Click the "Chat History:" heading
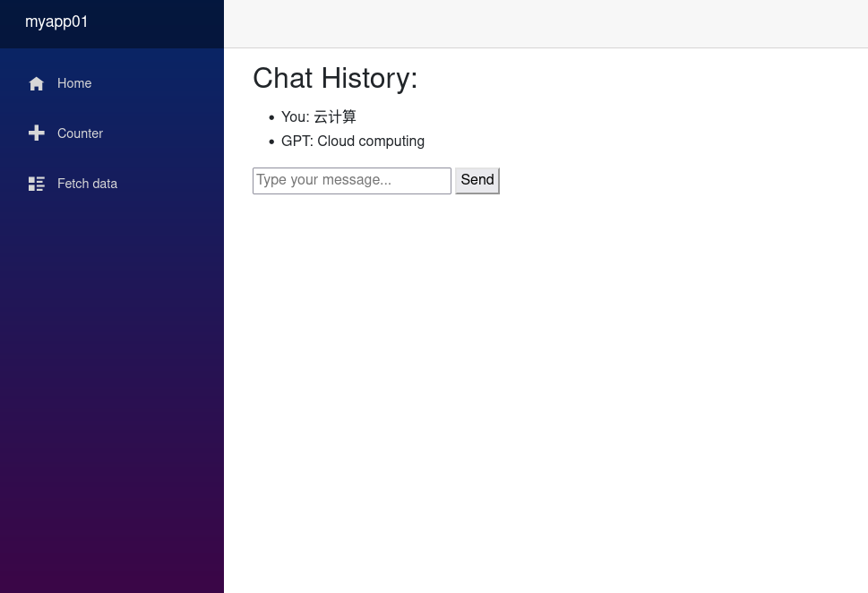This screenshot has width=868, height=593. tap(335, 79)
